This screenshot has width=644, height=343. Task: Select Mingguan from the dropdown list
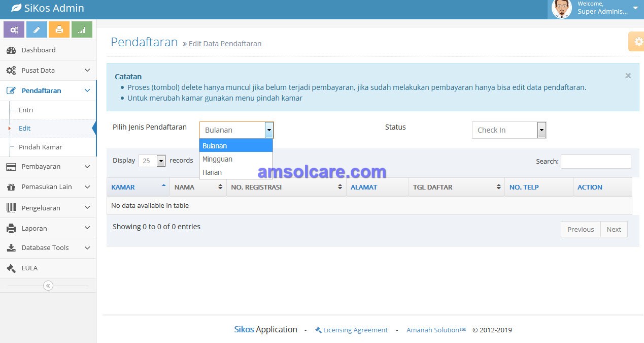pos(236,159)
